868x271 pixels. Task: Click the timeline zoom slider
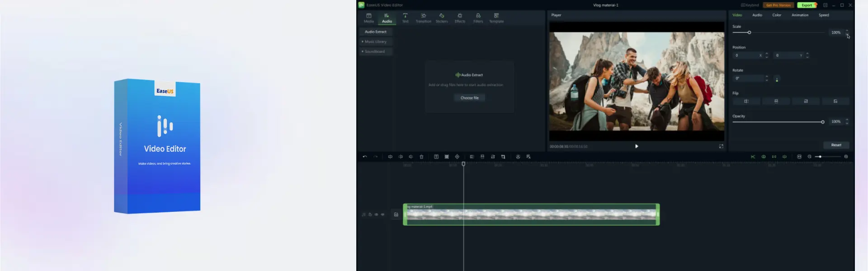pos(828,157)
